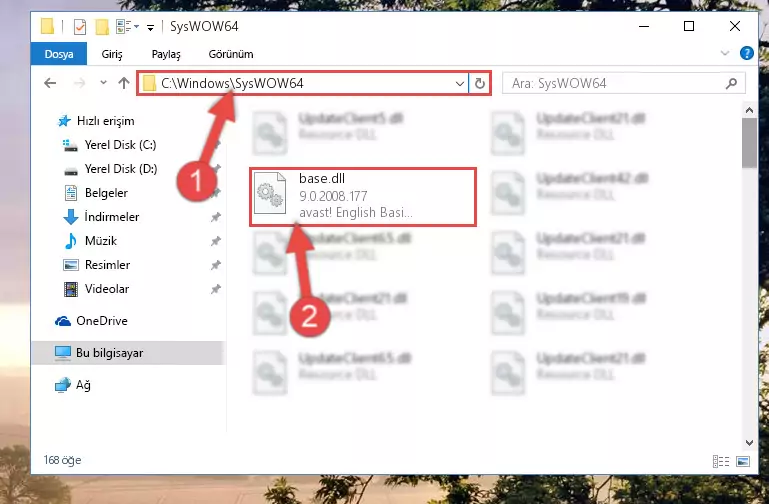
Task: Expand the ribbon with the chevron
Action: (x=724, y=53)
